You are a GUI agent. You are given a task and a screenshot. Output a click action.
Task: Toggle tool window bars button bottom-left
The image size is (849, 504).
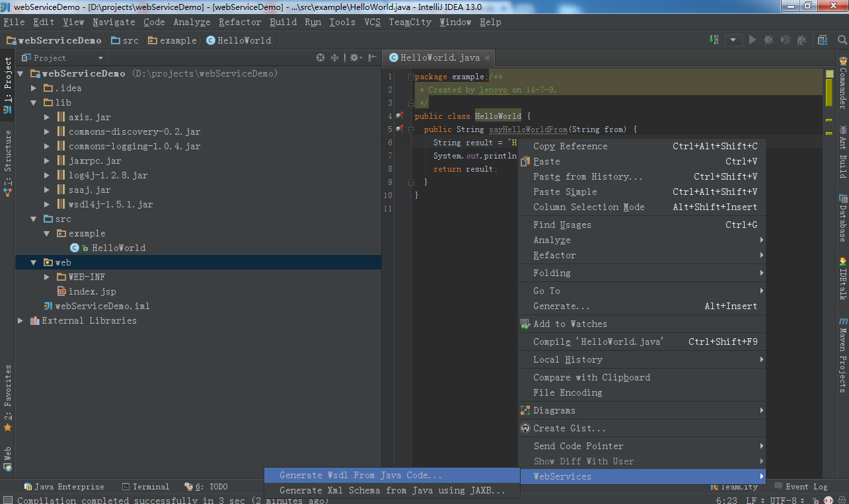point(7,500)
